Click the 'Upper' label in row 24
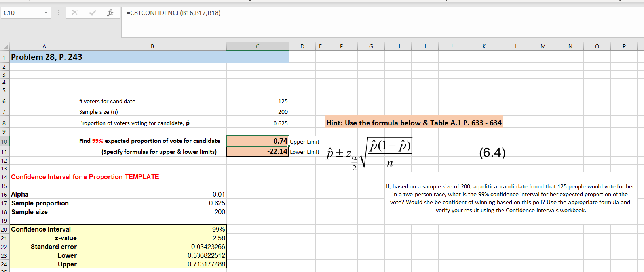The image size is (644, 272). pyautogui.click(x=67, y=264)
